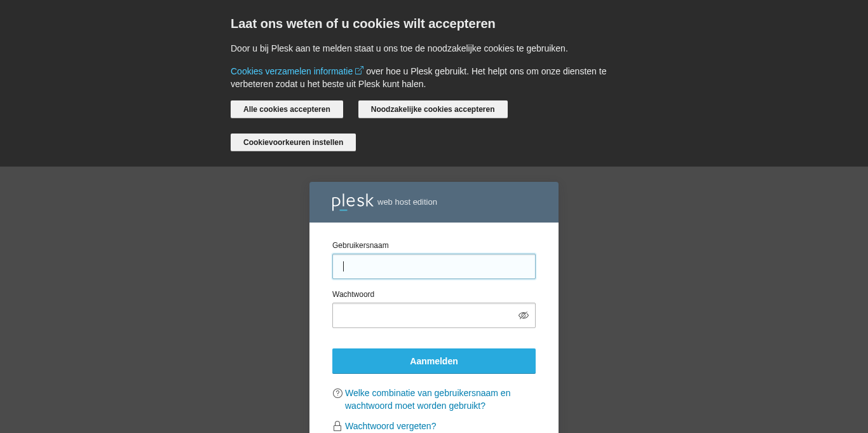Follow the Wachtwoord vergeten? link
Image resolution: width=868 pixels, height=433 pixels.
click(x=390, y=426)
